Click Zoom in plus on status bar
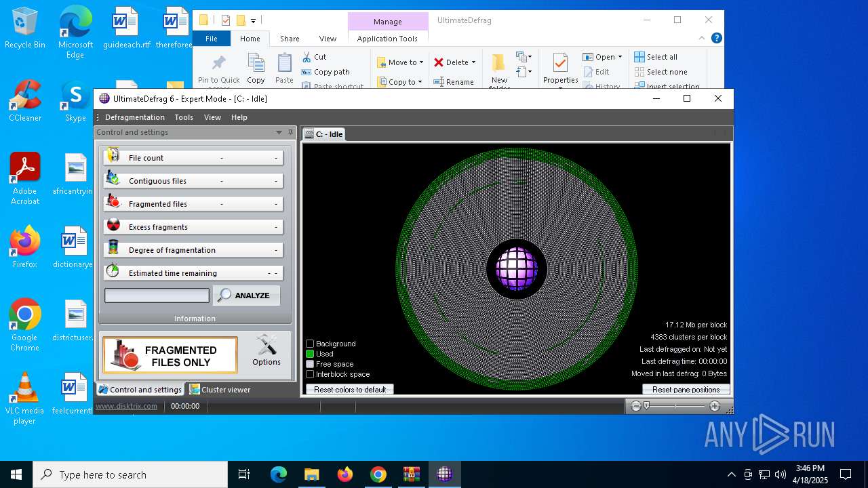This screenshot has height=488, width=868. [714, 406]
